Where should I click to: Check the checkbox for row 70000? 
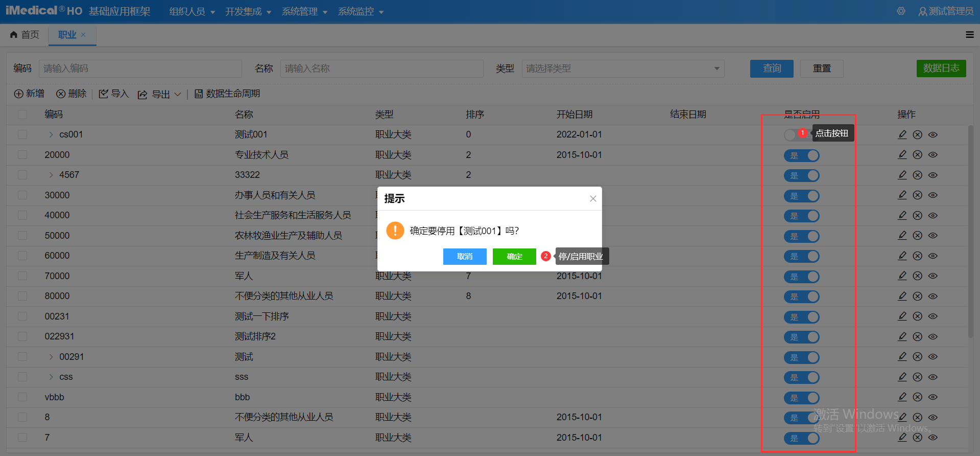22,276
